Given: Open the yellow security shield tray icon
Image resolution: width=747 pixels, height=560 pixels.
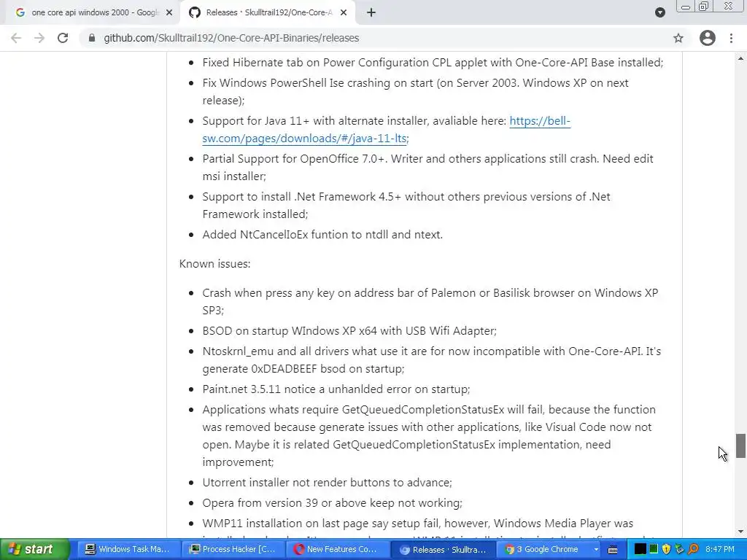Looking at the screenshot, I should click(x=667, y=549).
